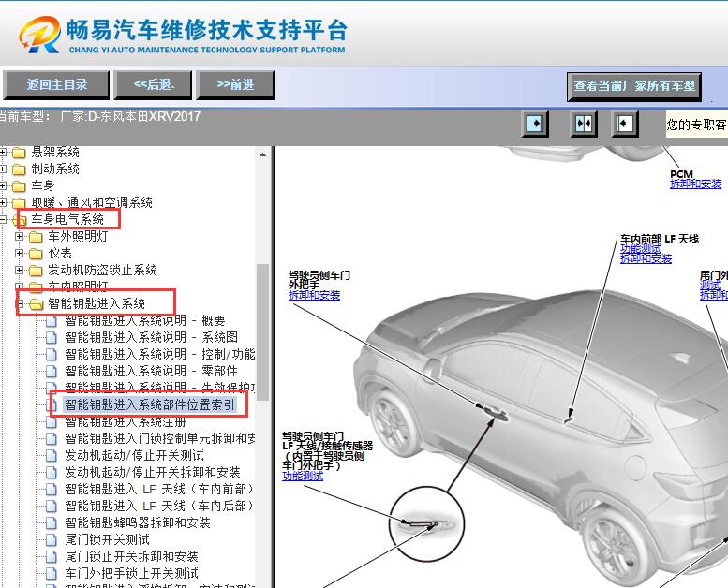
Task: Select 车身 folder icon
Action: point(19,186)
